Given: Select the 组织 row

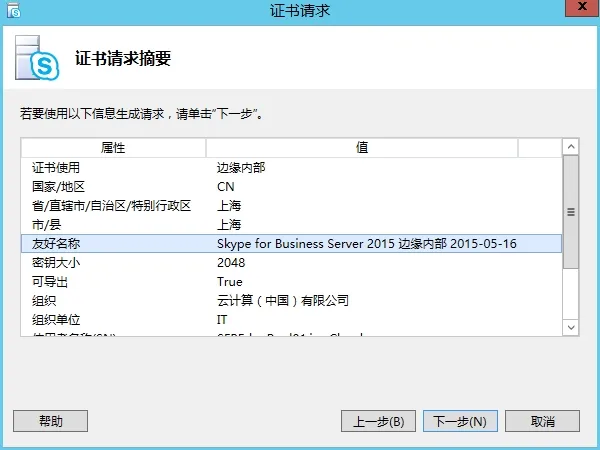Looking at the screenshot, I should (x=292, y=301).
